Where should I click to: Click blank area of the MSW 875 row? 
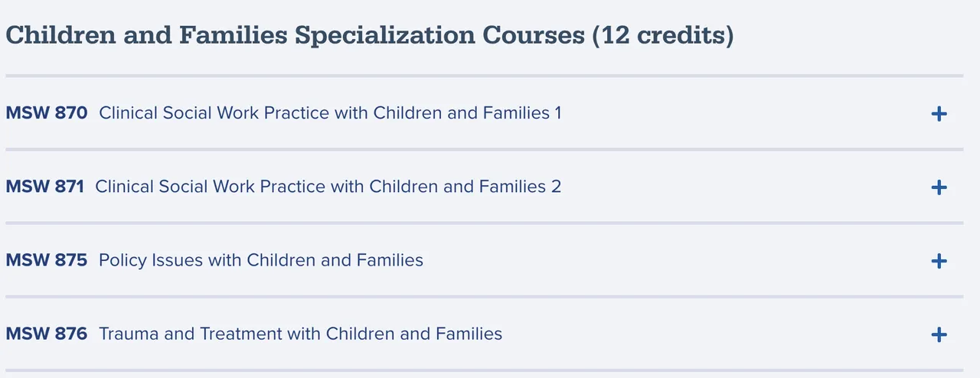pos(674,260)
